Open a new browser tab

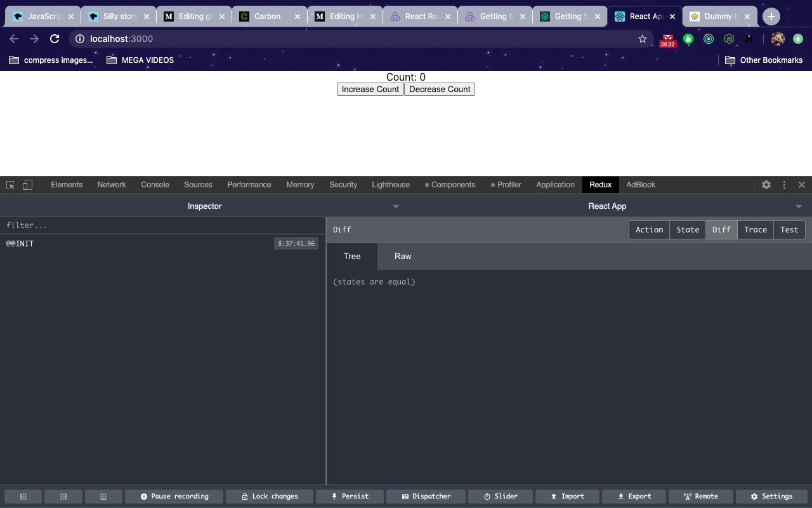point(771,17)
